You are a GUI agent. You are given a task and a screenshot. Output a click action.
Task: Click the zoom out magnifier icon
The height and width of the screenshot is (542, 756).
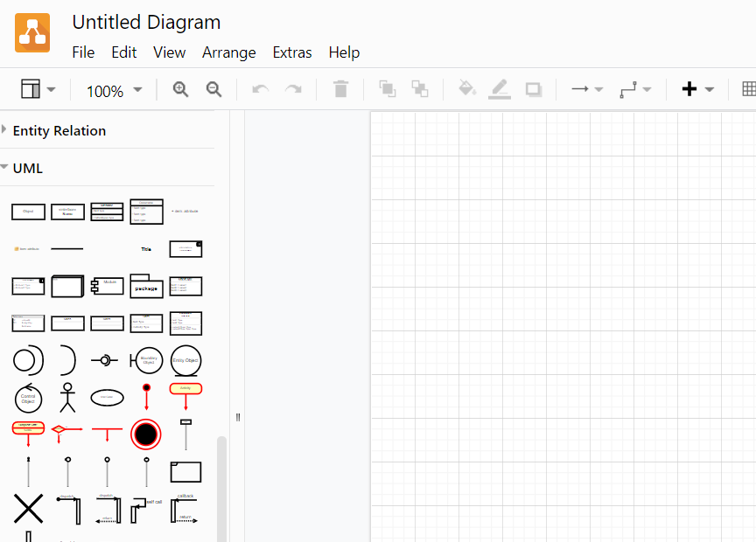tap(213, 89)
